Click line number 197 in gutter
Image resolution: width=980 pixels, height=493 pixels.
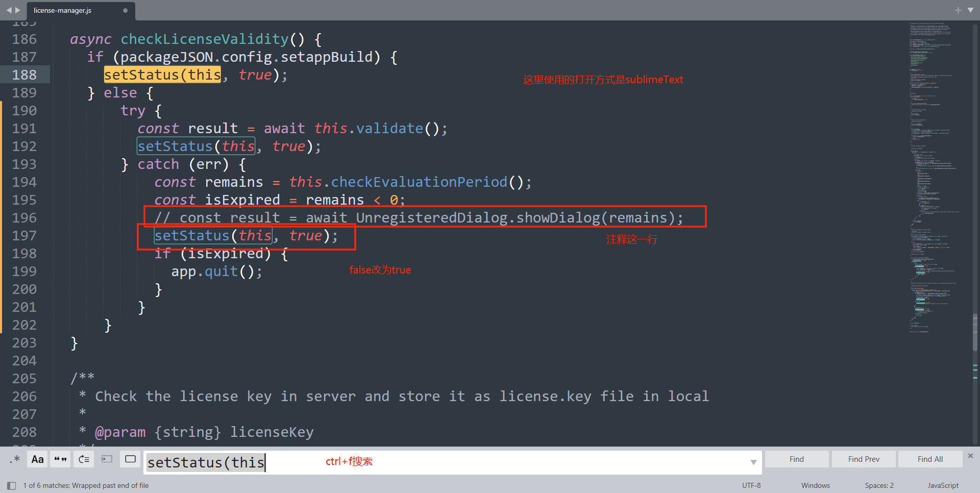click(24, 236)
